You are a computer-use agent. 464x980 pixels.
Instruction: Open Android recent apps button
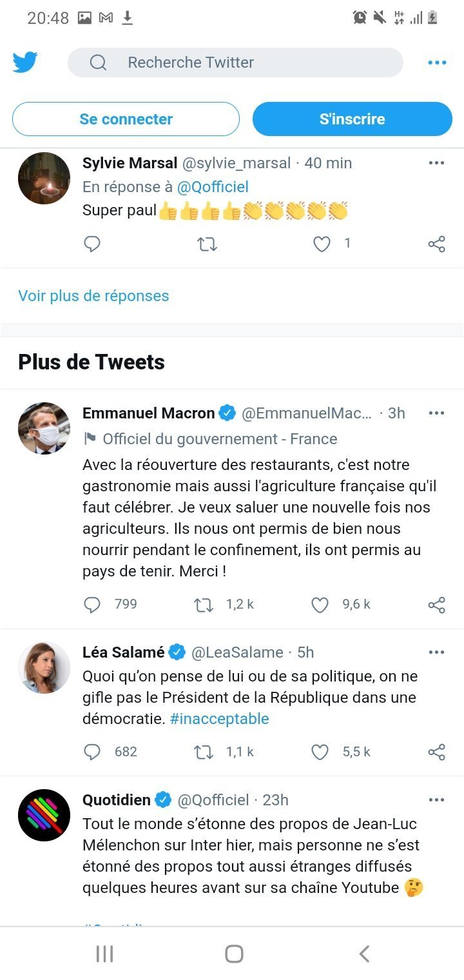104,954
